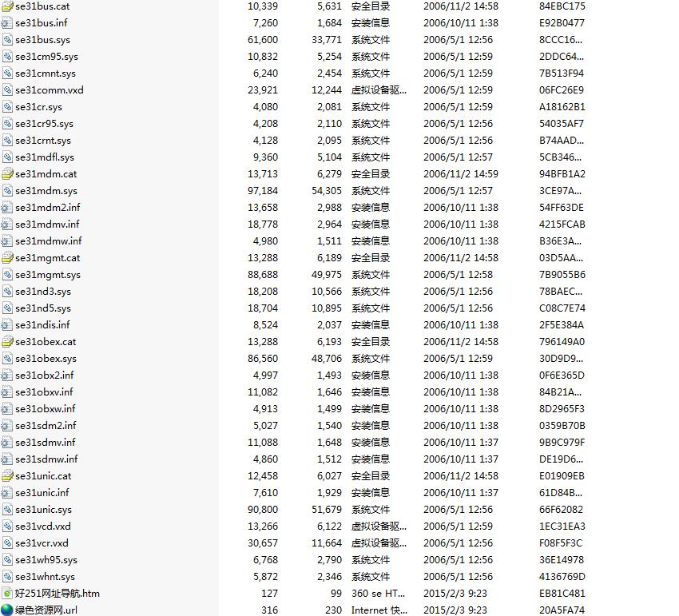Click the se31obex.cat catalog icon
The height and width of the screenshot is (616, 679).
pyautogui.click(x=7, y=342)
